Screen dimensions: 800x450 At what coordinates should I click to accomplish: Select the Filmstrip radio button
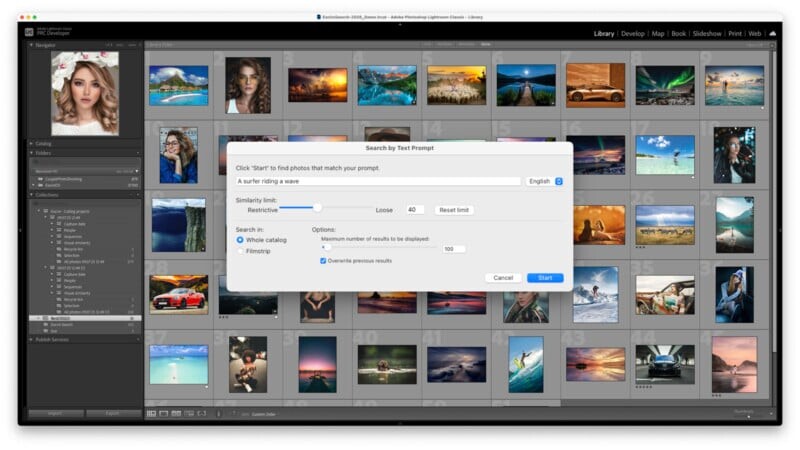pyautogui.click(x=240, y=251)
